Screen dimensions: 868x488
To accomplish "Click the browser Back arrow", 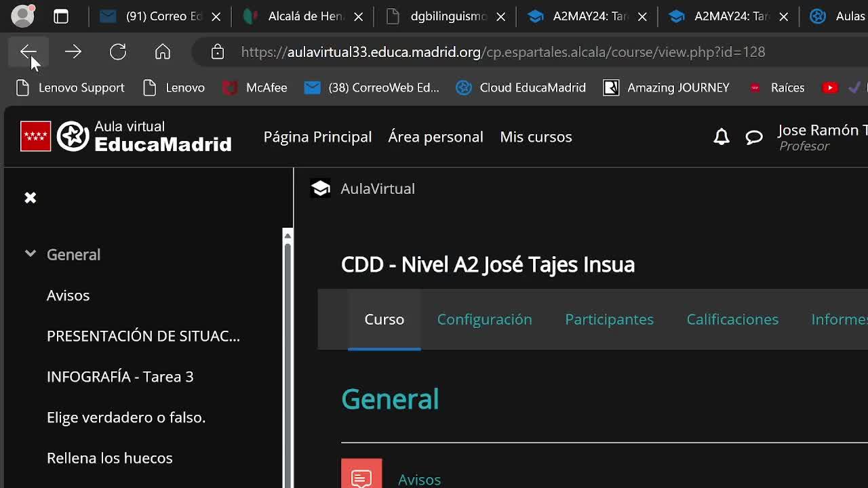I will pos(28,52).
